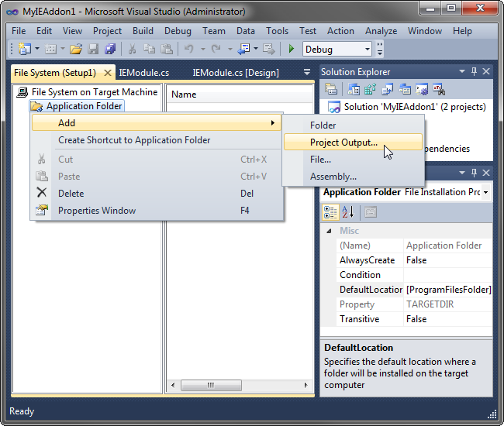
Task: Switch to the IEModule.cs tab
Action: click(x=144, y=73)
